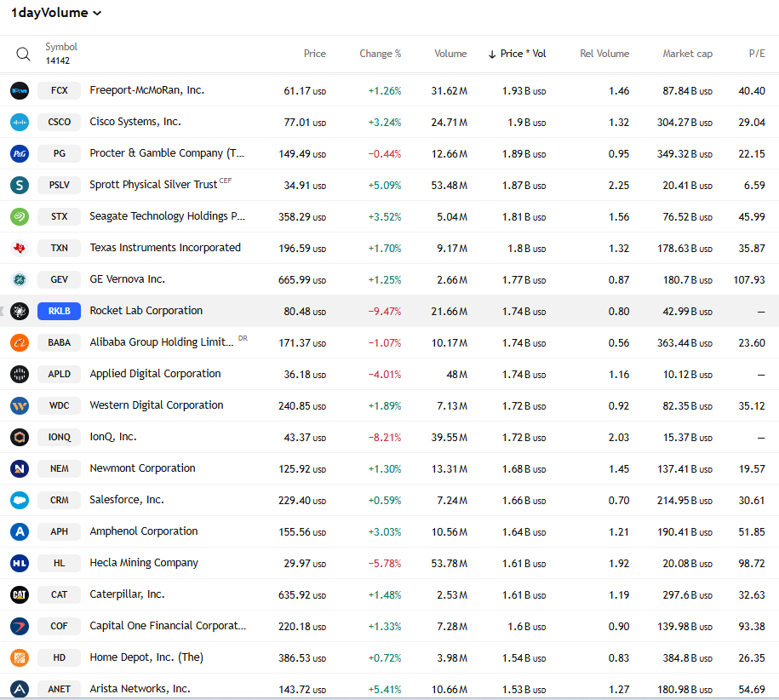Viewport: 779px width, 700px height.
Task: Open the CAT ticker symbol
Action: point(59,594)
